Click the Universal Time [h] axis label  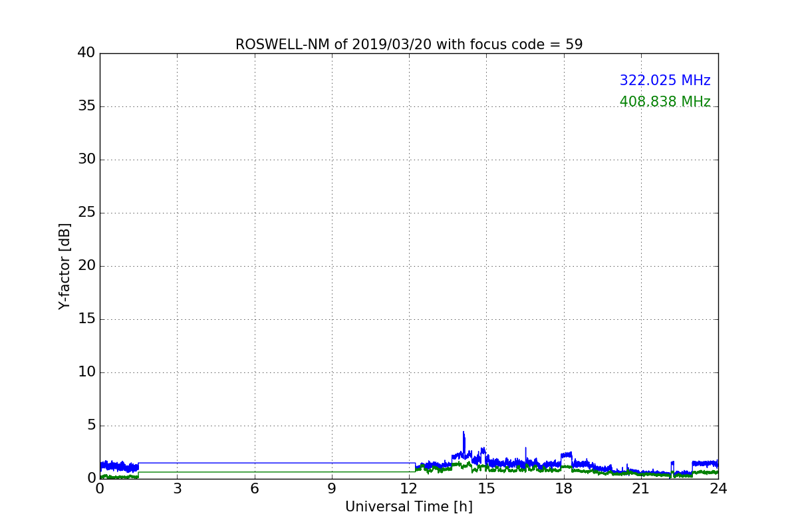coord(409,507)
